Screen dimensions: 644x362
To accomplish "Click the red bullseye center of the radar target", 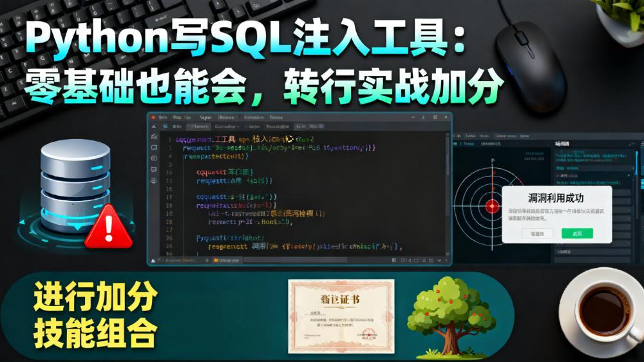I will click(492, 206).
